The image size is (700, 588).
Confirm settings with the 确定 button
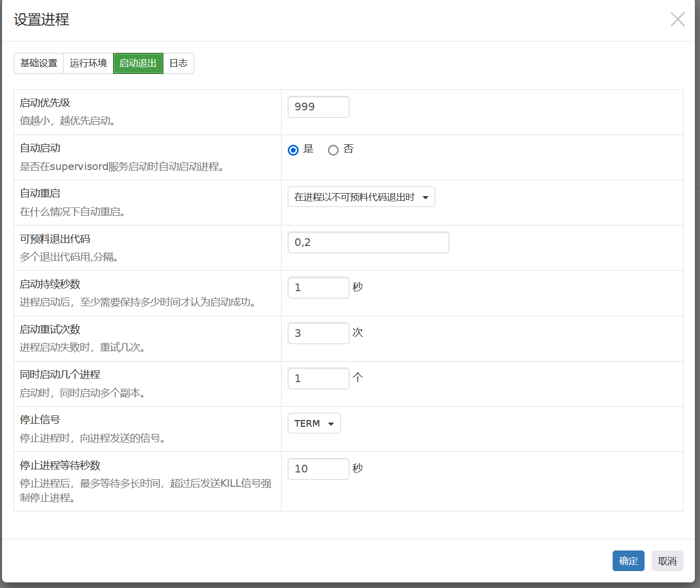click(629, 561)
